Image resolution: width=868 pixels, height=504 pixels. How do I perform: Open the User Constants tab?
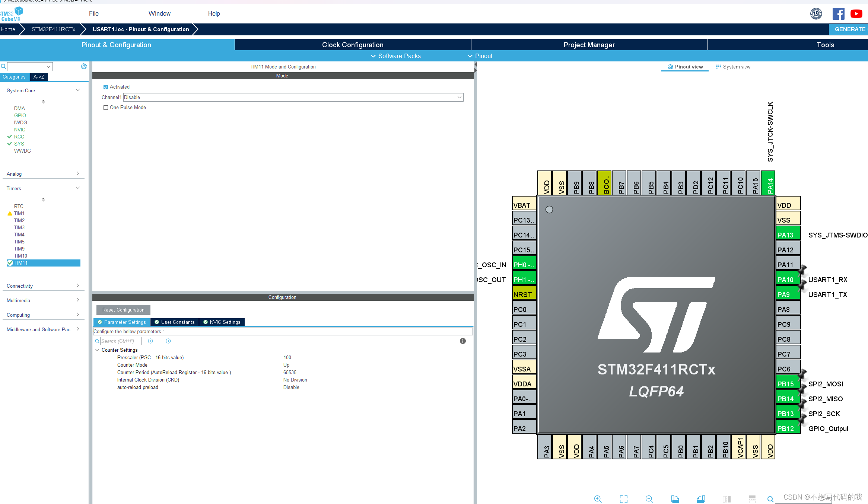[175, 322]
